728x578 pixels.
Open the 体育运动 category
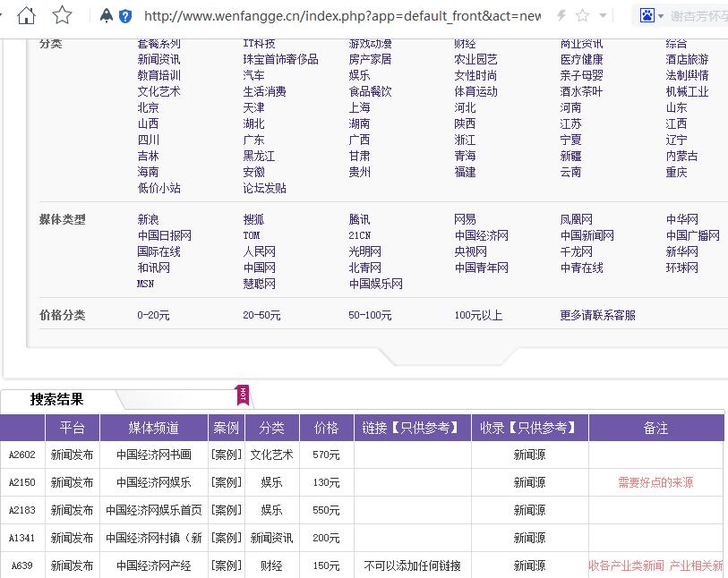point(475,91)
